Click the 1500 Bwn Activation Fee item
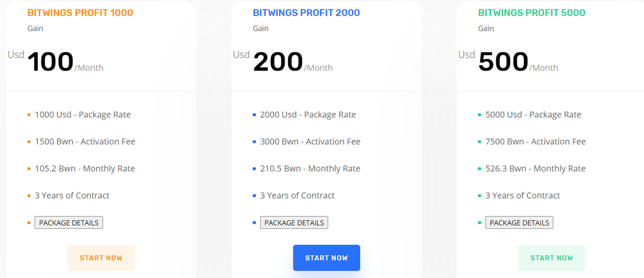 pyautogui.click(x=85, y=142)
